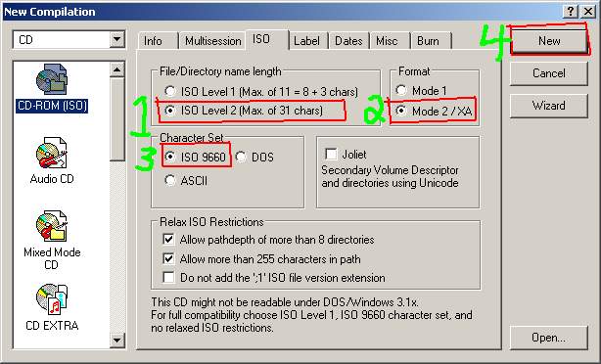This screenshot has width=601, height=364.
Task: Select ISO Level 1 radio button
Action: coord(169,91)
